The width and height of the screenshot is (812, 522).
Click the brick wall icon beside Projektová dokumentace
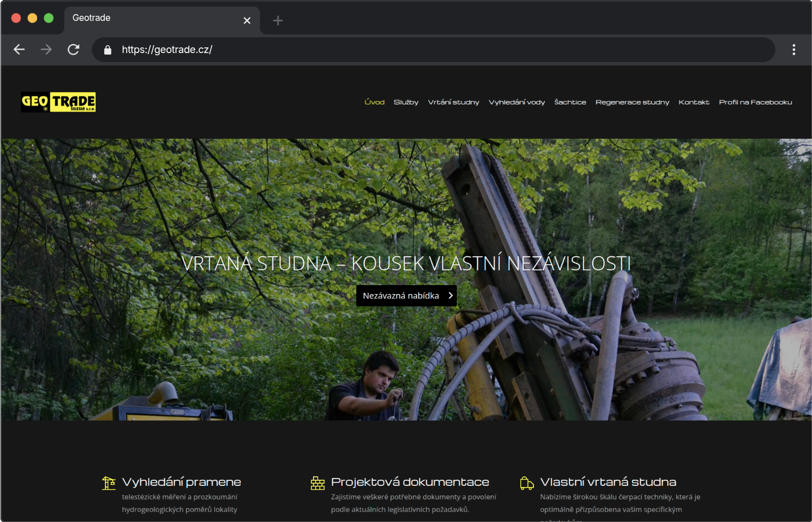[317, 483]
